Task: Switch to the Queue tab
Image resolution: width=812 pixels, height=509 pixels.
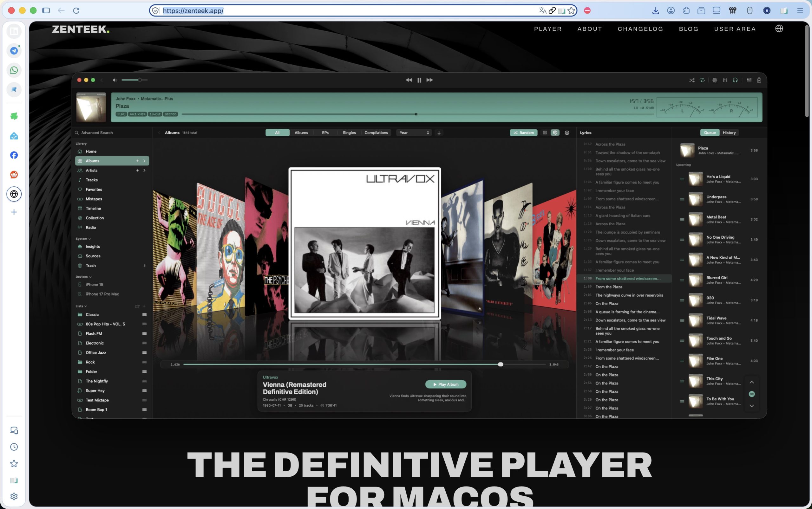Action: [710, 132]
